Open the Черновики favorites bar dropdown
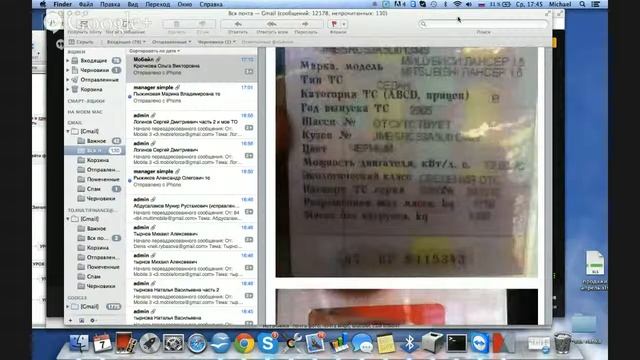This screenshot has width=640, height=360. click(x=216, y=42)
